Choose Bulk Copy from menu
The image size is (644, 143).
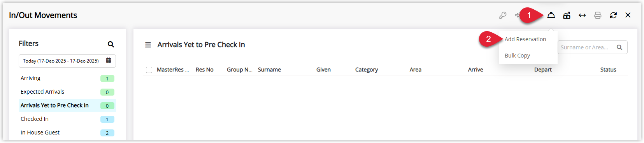pos(517,56)
